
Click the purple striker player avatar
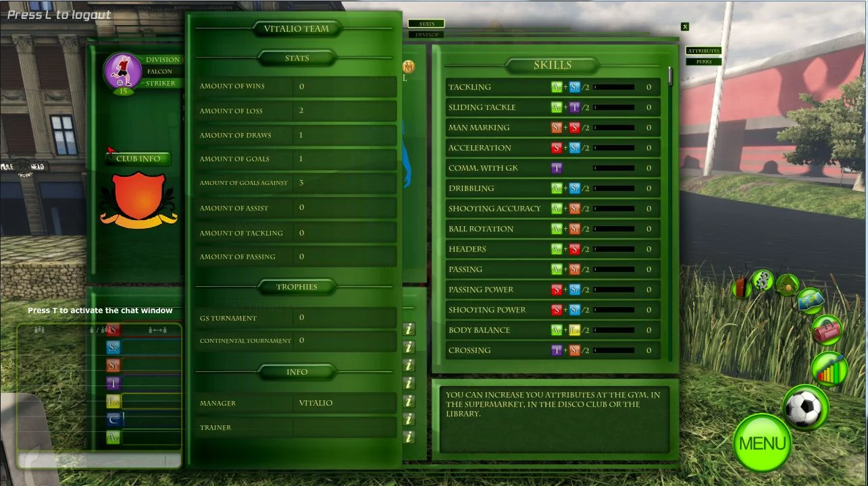(123, 70)
